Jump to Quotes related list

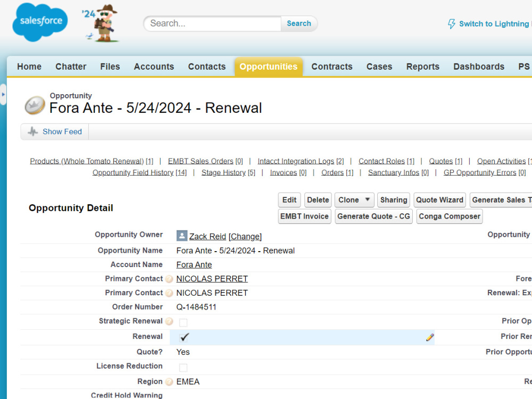tap(445, 161)
